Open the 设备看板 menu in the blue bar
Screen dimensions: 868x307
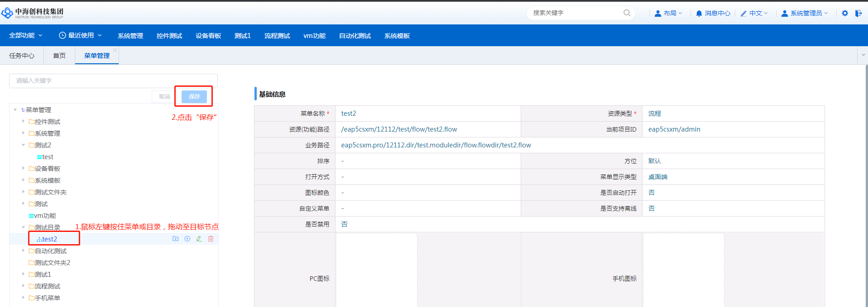coord(208,36)
